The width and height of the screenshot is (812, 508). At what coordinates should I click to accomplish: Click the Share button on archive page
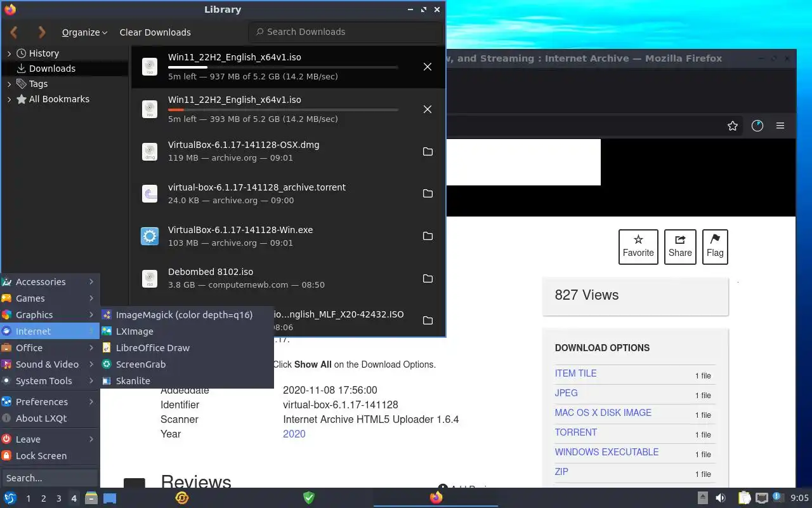[x=680, y=247]
